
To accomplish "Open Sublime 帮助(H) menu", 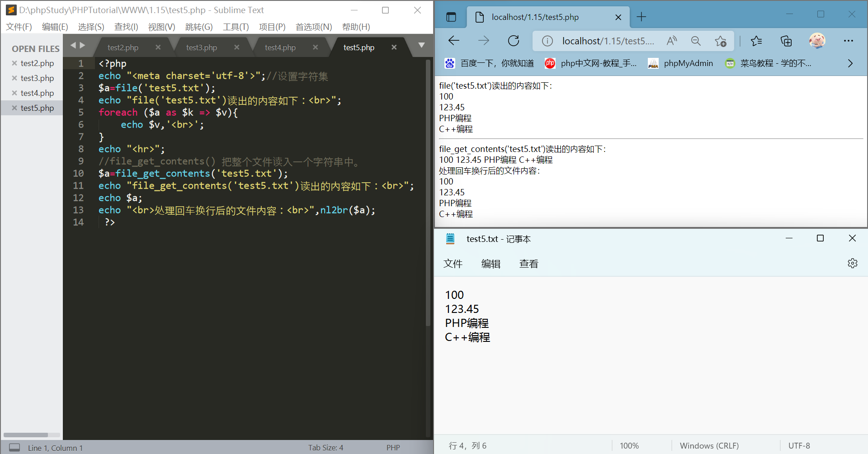I will (x=356, y=27).
